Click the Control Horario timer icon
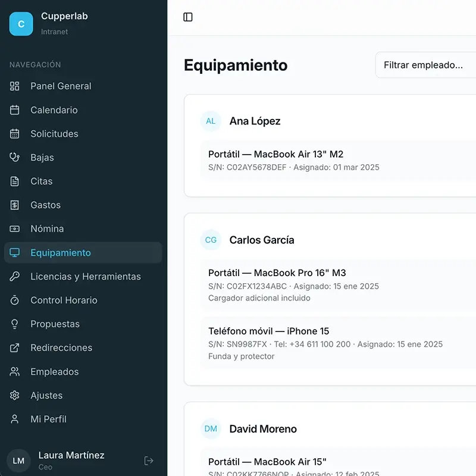476x476 pixels. point(14,300)
